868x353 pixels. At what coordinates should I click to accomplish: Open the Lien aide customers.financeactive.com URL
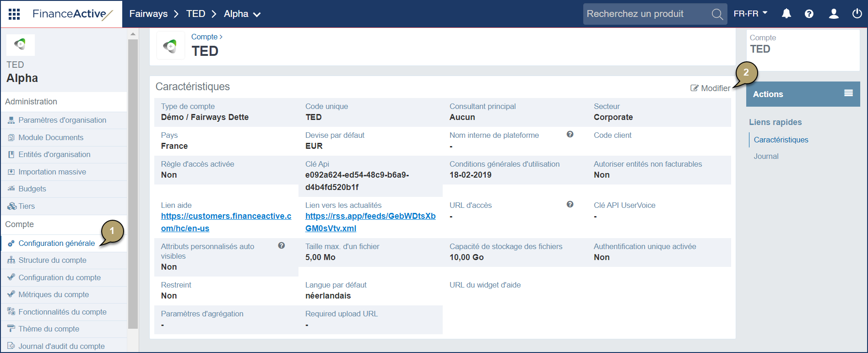pyautogui.click(x=226, y=222)
